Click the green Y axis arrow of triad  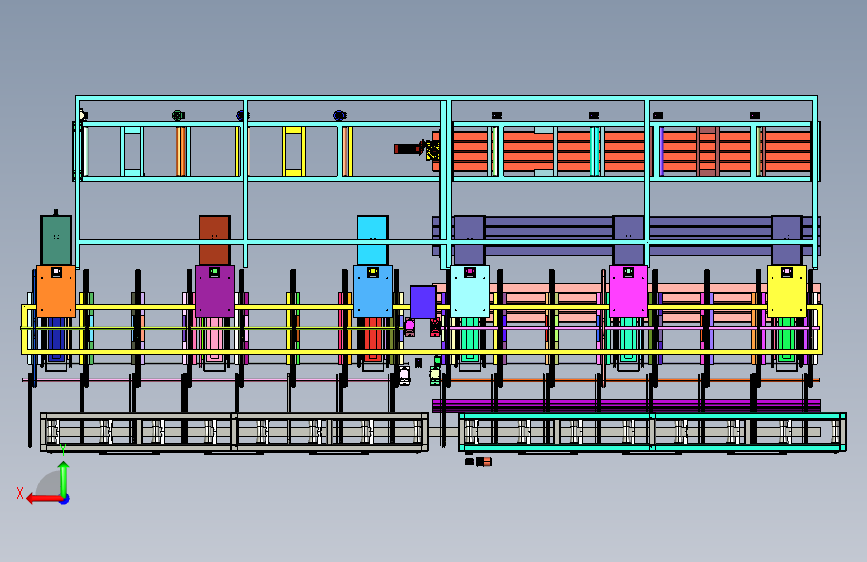pos(64,478)
